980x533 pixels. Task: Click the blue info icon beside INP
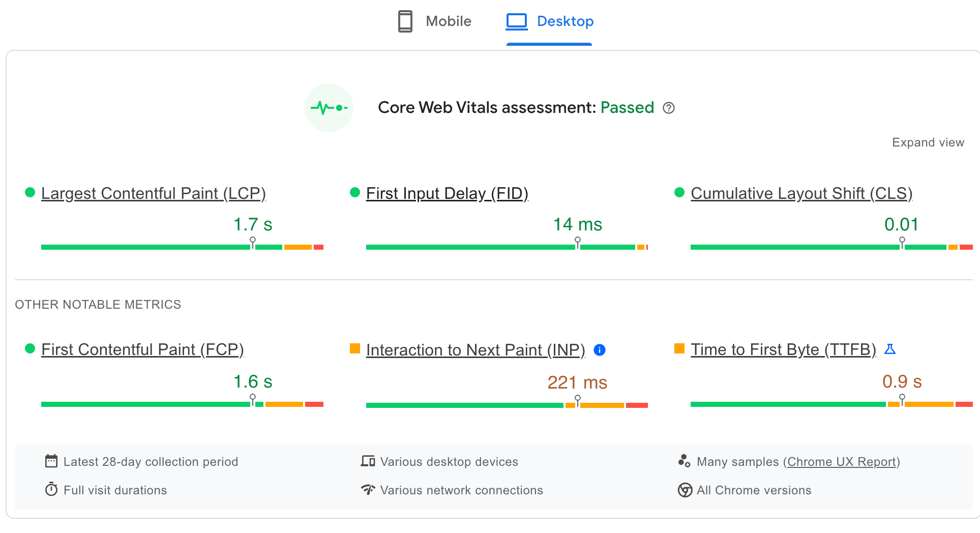(x=600, y=350)
